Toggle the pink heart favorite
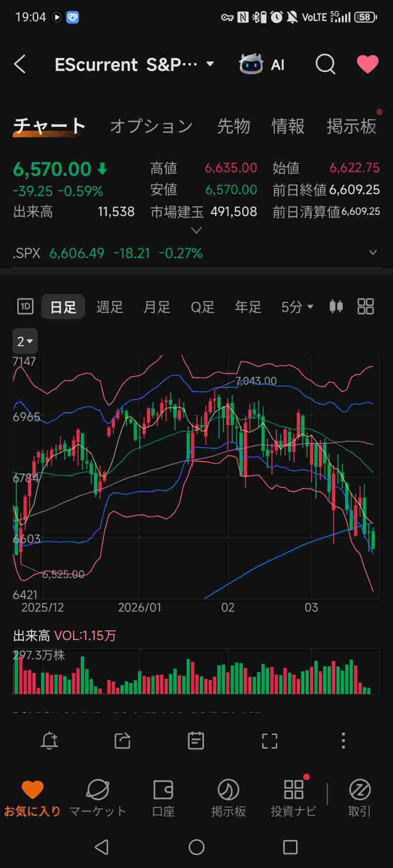This screenshot has width=393, height=868. click(367, 64)
